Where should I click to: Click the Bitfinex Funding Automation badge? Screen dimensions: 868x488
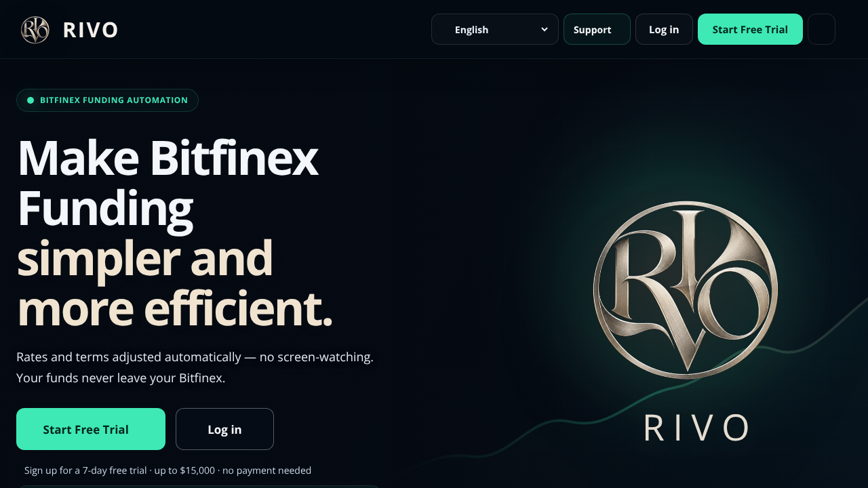[107, 100]
